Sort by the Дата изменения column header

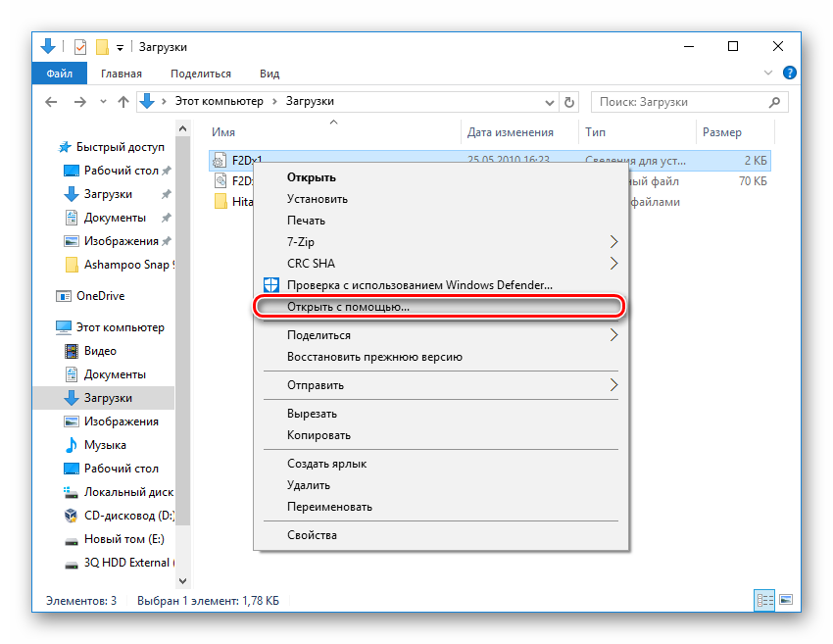pos(510,132)
